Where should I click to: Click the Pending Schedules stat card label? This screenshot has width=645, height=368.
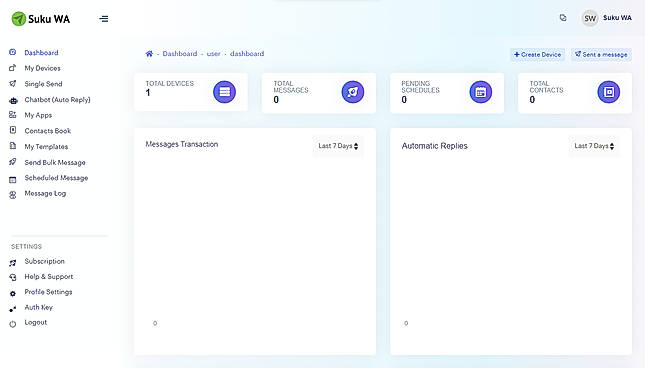pyautogui.click(x=420, y=87)
